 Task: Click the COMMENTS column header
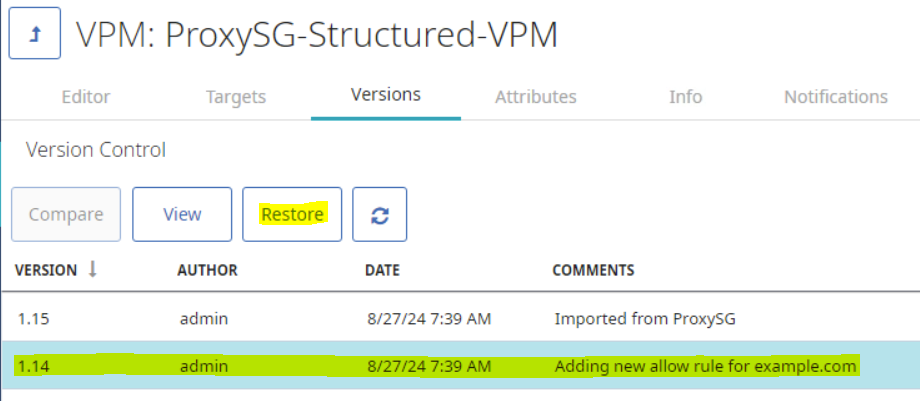coord(593,270)
